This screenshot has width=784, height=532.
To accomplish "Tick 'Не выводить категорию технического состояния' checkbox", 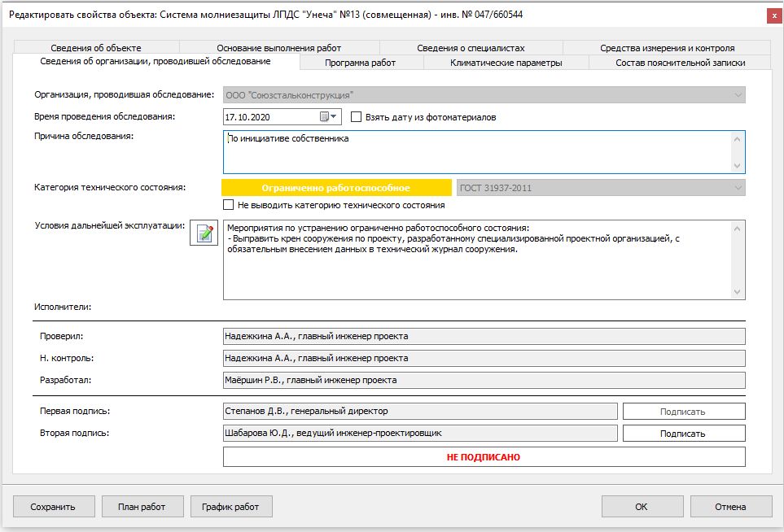I will pos(229,205).
